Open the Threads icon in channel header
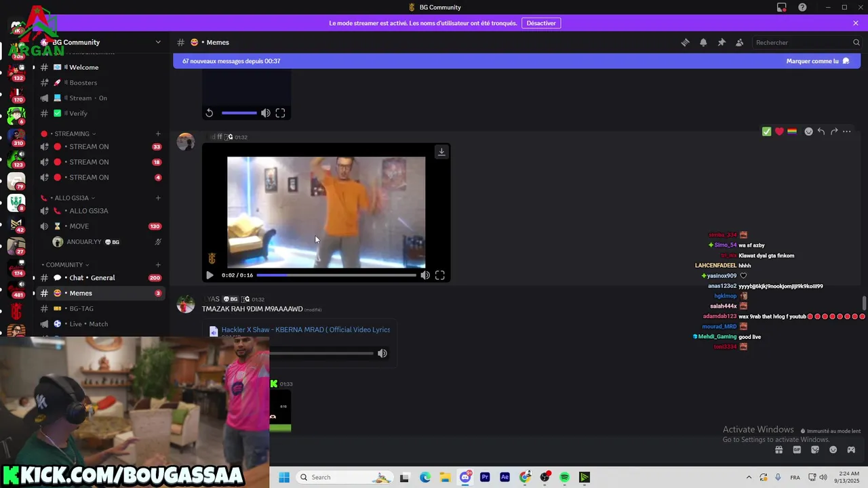This screenshot has width=868, height=488. click(685, 42)
